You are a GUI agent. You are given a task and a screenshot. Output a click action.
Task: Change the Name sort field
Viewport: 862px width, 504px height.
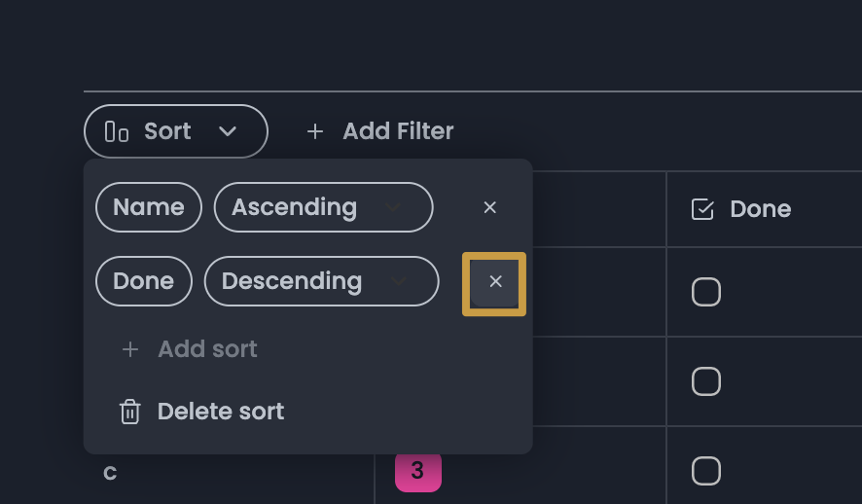tap(149, 207)
